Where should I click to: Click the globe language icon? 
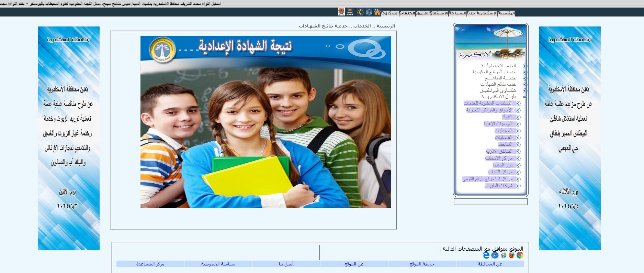pyautogui.click(x=369, y=12)
